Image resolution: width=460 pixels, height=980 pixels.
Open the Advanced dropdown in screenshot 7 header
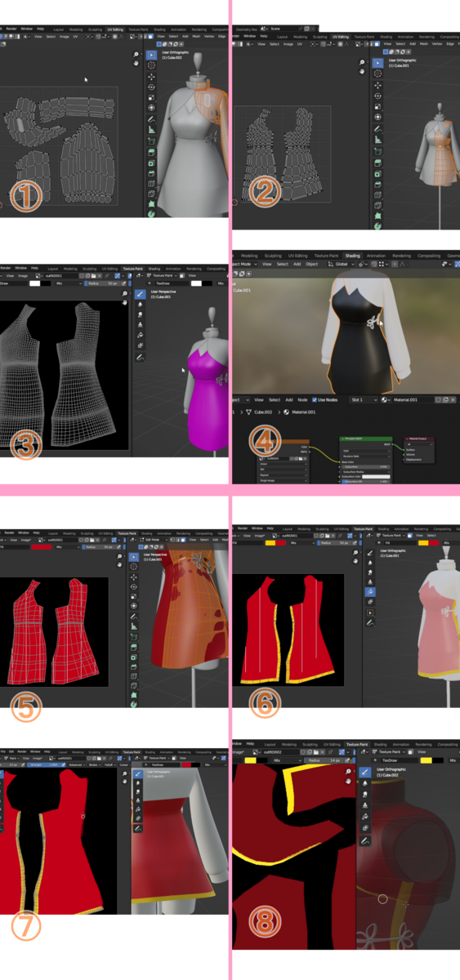pyautogui.click(x=76, y=764)
